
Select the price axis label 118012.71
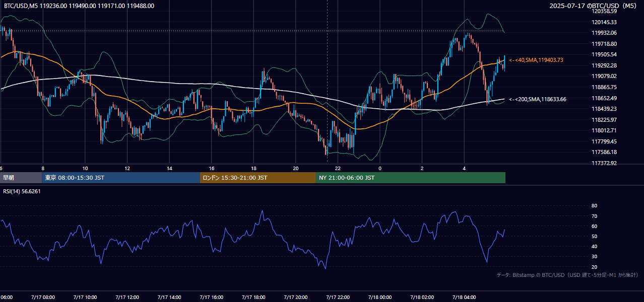[x=605, y=131]
